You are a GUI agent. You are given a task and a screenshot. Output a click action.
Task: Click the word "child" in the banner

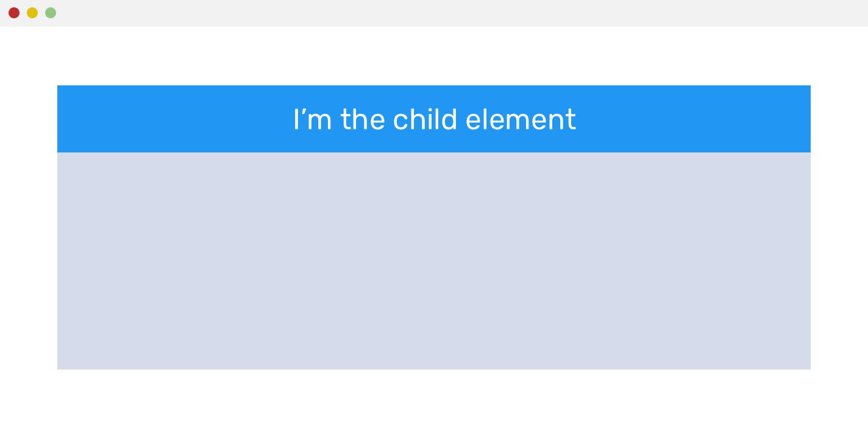click(x=425, y=119)
